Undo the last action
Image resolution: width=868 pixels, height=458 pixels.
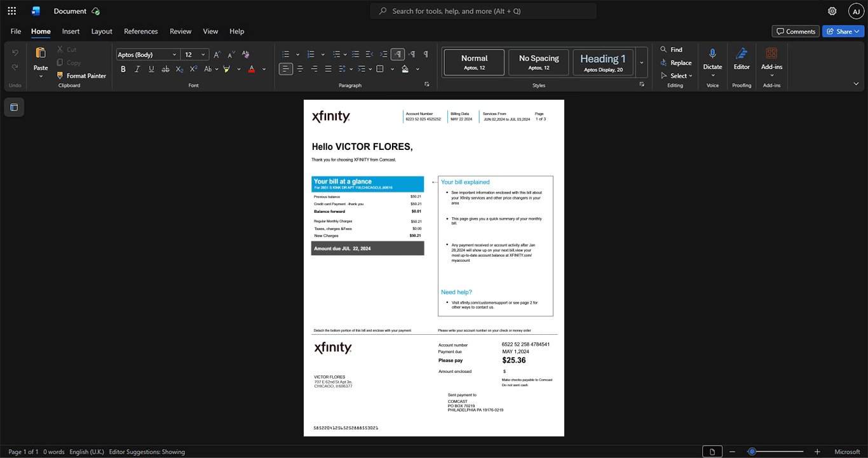(15, 53)
